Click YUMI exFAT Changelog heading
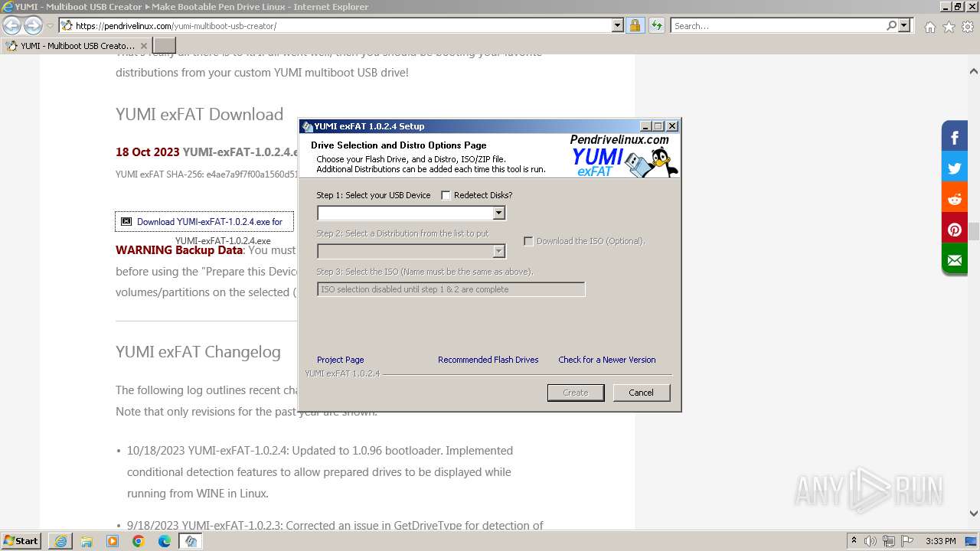This screenshot has width=980, height=551. pyautogui.click(x=198, y=352)
